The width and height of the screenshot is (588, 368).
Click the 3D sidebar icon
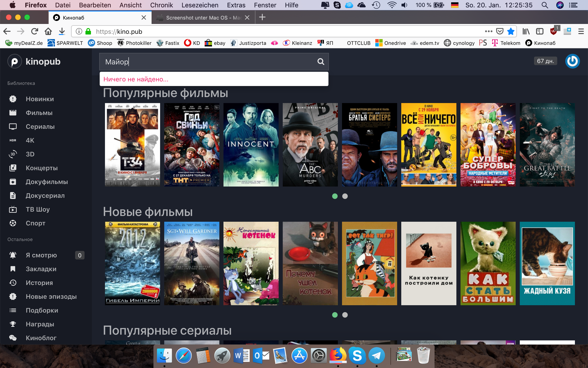click(13, 154)
